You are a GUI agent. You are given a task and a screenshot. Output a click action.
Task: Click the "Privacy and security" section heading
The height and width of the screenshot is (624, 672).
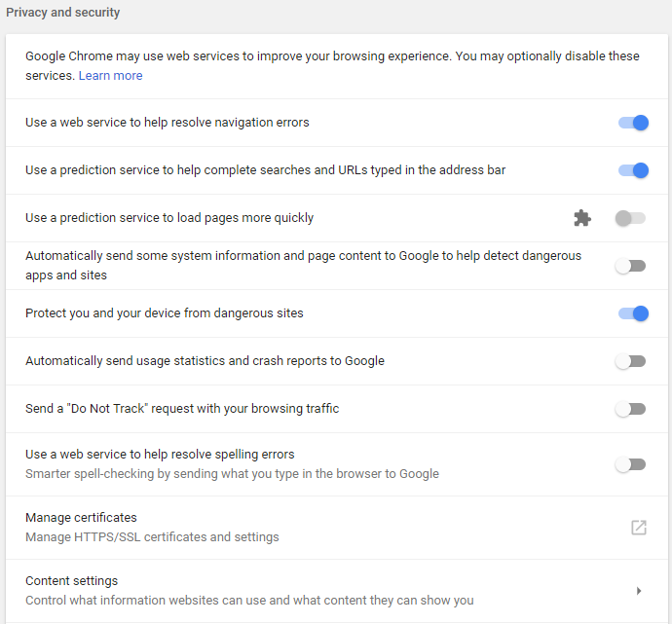[63, 13]
